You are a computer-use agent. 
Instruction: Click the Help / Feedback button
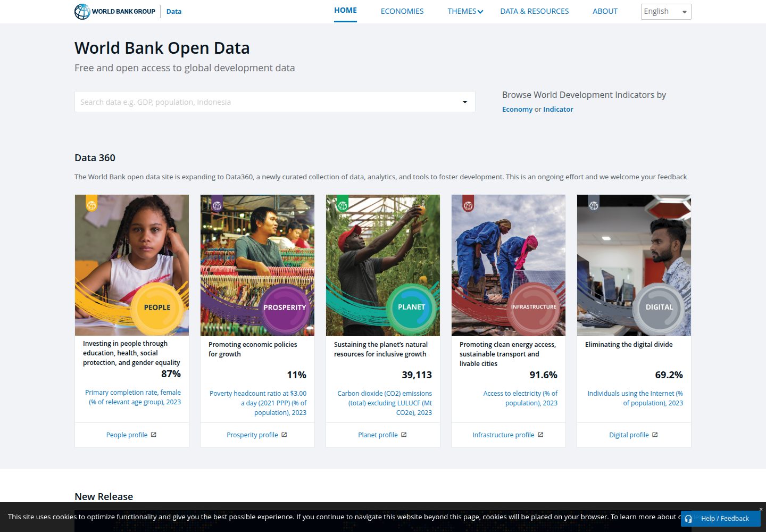(x=720, y=519)
